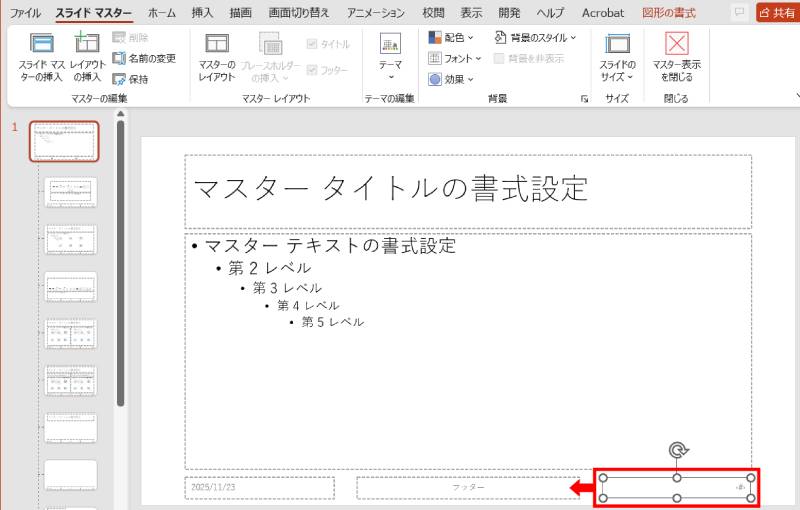Click the '第 2 レベル' bullet
This screenshot has height=510, width=800.
[269, 268]
